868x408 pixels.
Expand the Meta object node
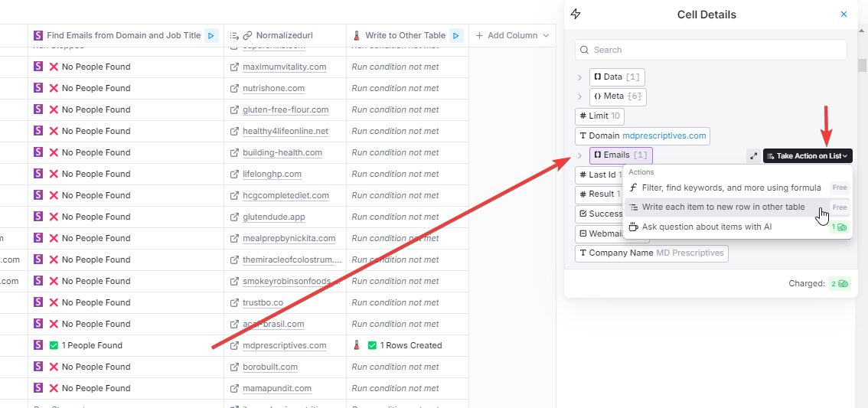tap(579, 96)
